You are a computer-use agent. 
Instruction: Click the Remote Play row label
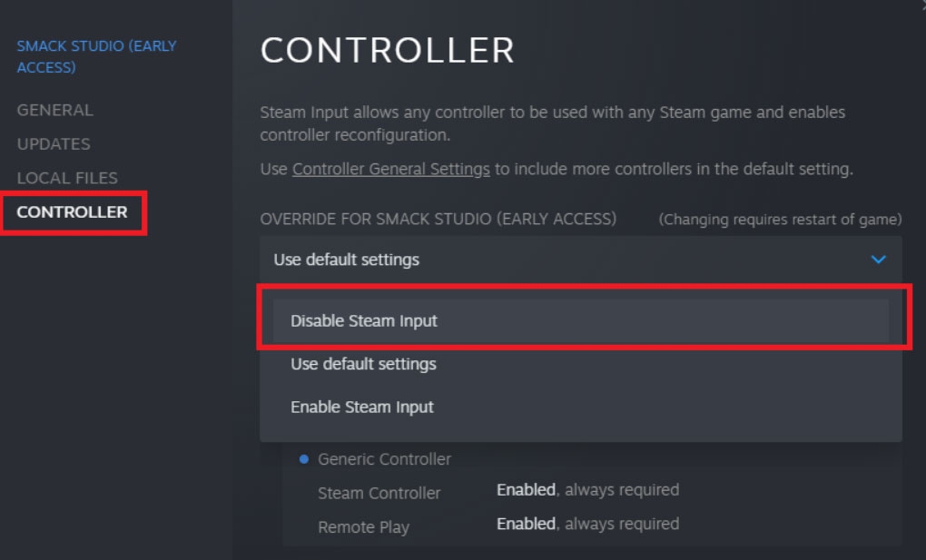(x=363, y=527)
